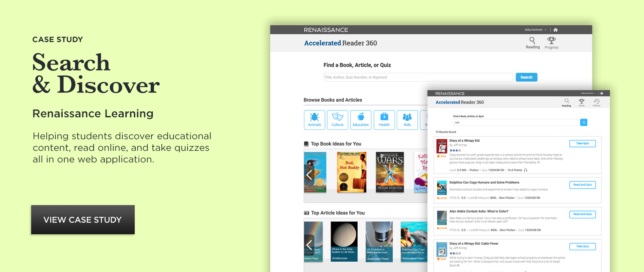Click Take Quiz for Diary of a Wimpy Kid: Cabin Fever
This screenshot has width=644, height=272.
tap(583, 246)
